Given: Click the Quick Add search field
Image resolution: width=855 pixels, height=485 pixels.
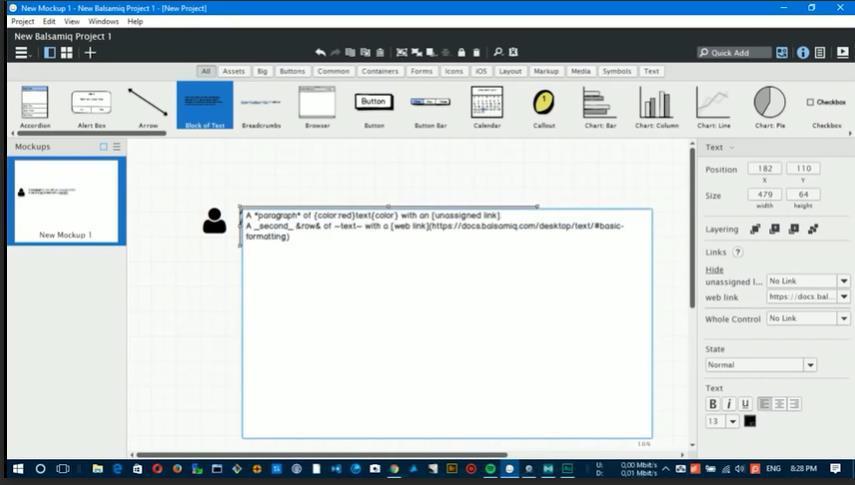Looking at the screenshot, I should point(734,52).
